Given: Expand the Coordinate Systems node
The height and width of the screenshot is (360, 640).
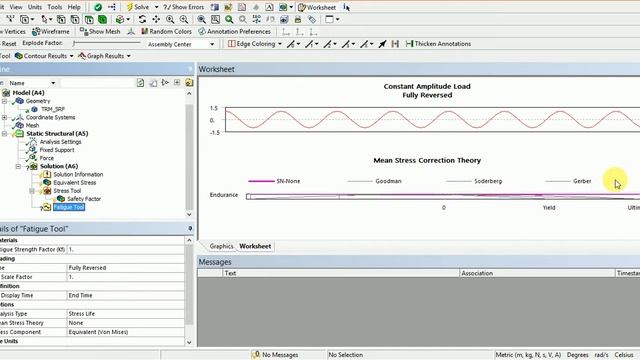Looking at the screenshot, I should click(x=4, y=117).
